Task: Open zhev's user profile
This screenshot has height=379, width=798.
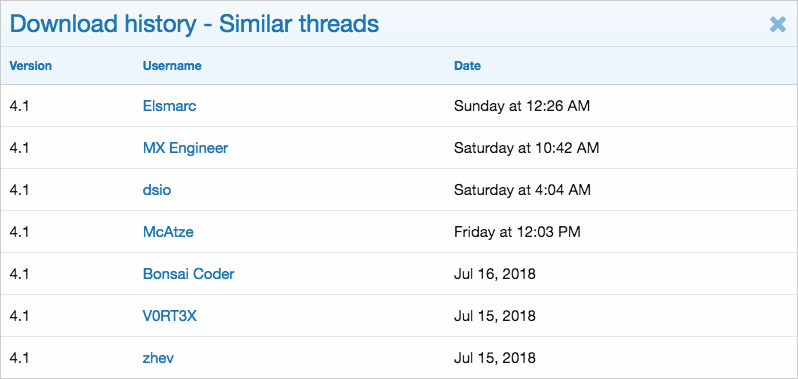Action: 158,358
